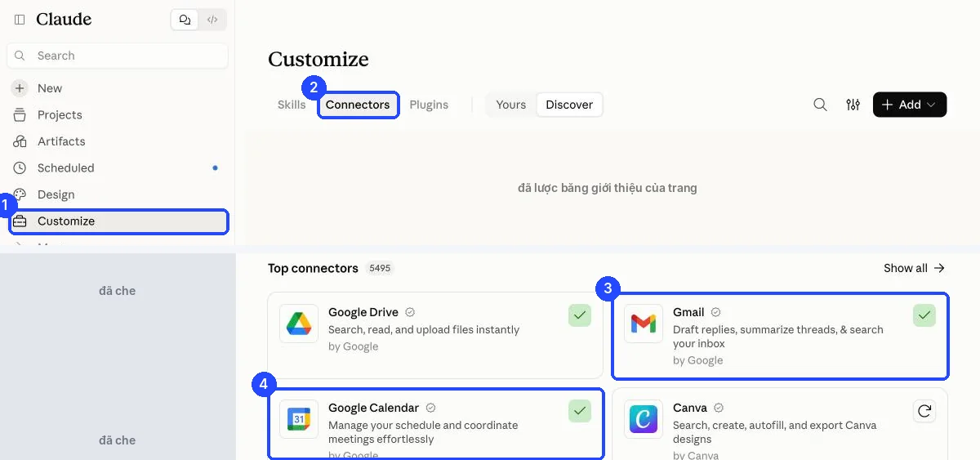Open the filter sliders icon
This screenshot has width=980, height=460.
click(853, 105)
